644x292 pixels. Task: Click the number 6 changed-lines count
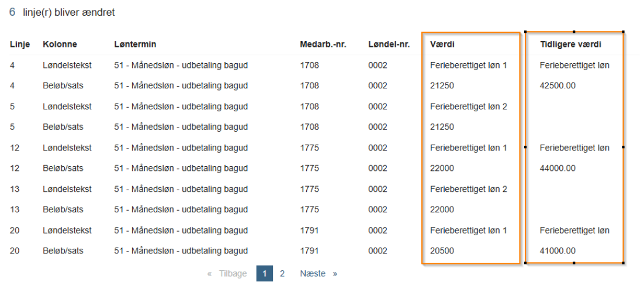click(12, 12)
